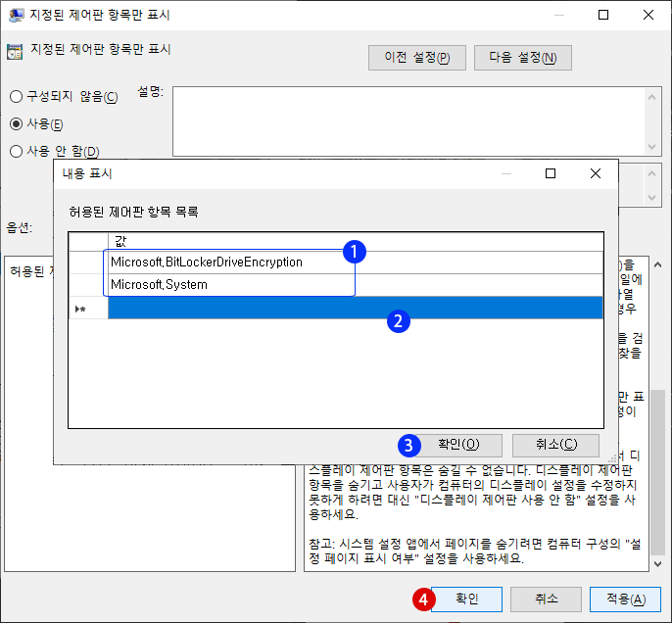Click policy setting icon next to heading
672x623 pixels.
tap(15, 51)
